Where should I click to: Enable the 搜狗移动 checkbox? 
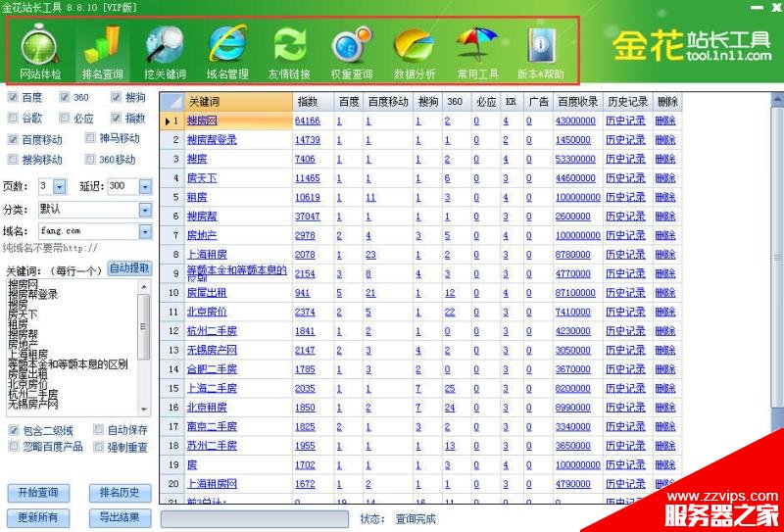tap(13, 160)
